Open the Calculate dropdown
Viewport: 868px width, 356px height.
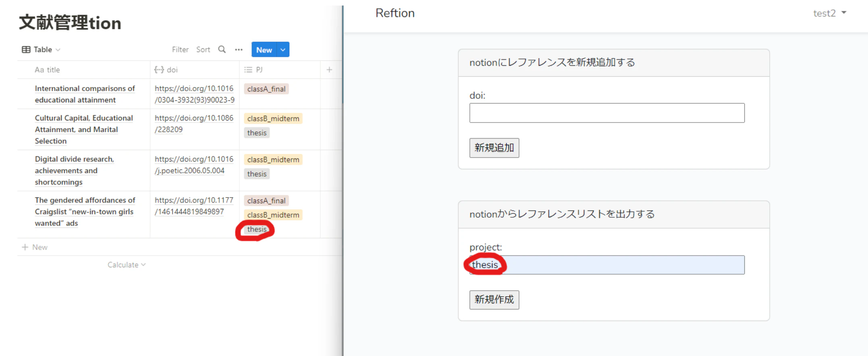127,265
